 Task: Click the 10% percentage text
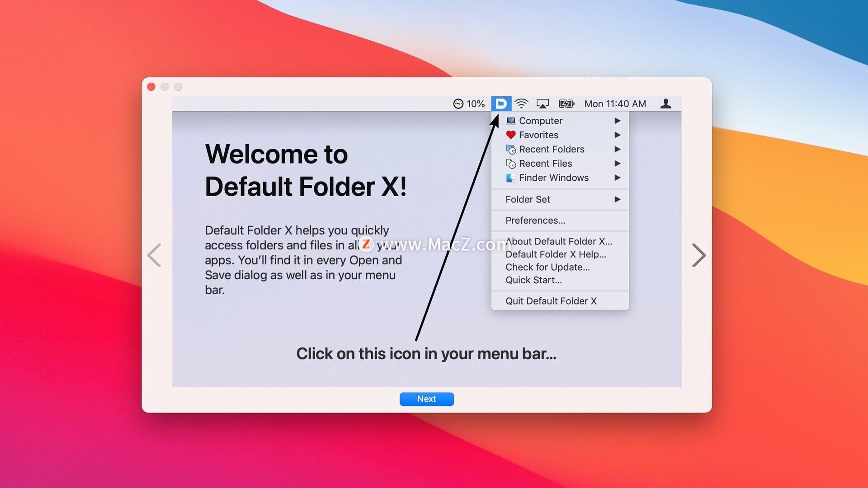coord(476,104)
